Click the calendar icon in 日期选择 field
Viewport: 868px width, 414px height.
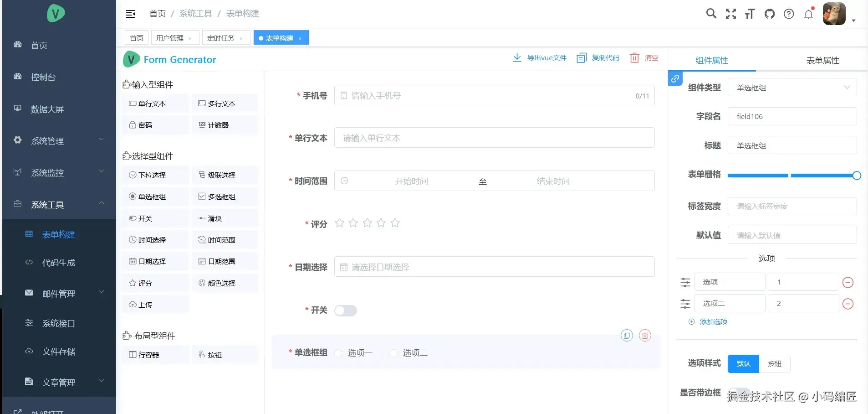(x=344, y=267)
